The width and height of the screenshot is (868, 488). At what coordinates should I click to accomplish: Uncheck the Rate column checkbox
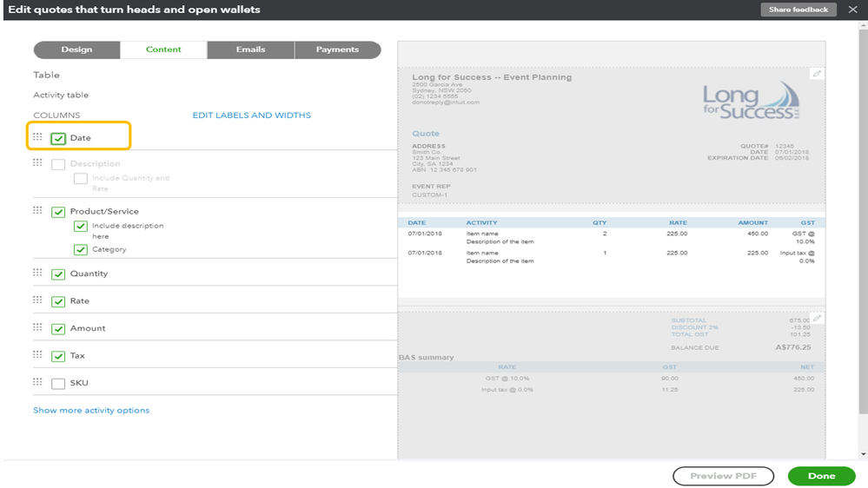58,301
